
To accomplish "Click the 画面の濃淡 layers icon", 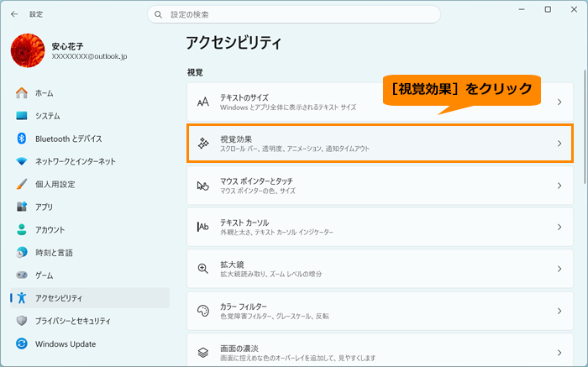I will [x=203, y=353].
